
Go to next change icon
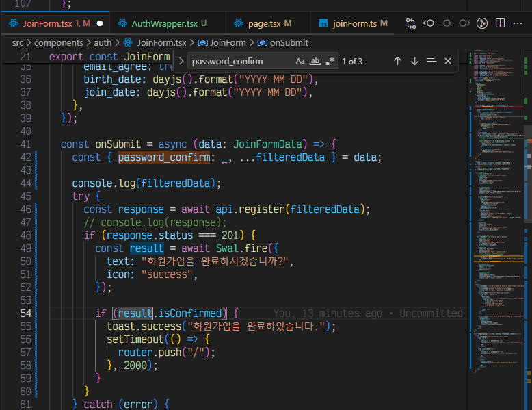[x=464, y=23]
